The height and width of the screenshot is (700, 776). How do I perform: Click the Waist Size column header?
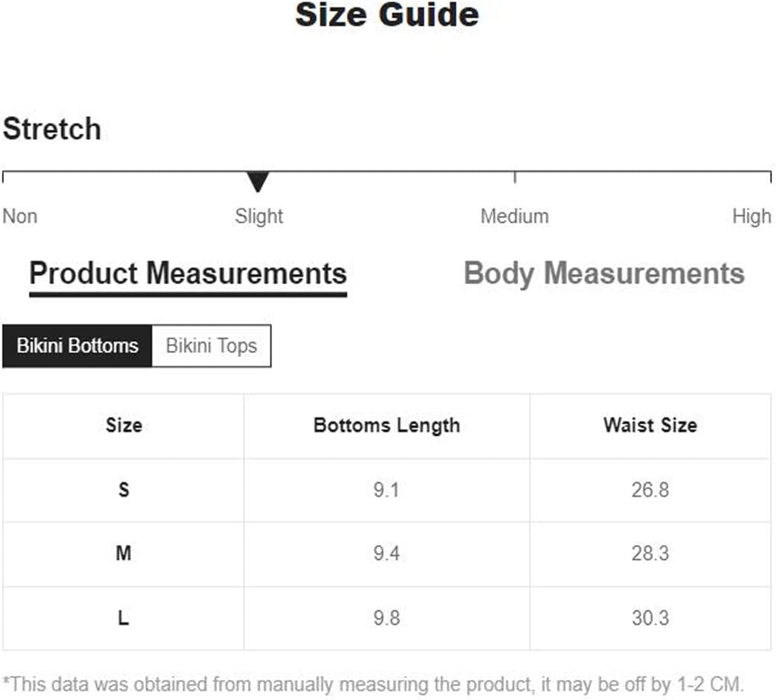650,425
